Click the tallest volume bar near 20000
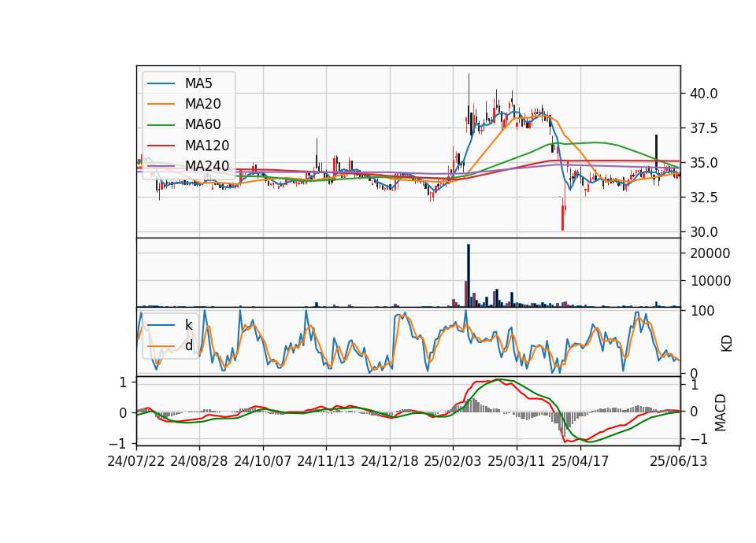The image size is (756, 543). coord(468,275)
